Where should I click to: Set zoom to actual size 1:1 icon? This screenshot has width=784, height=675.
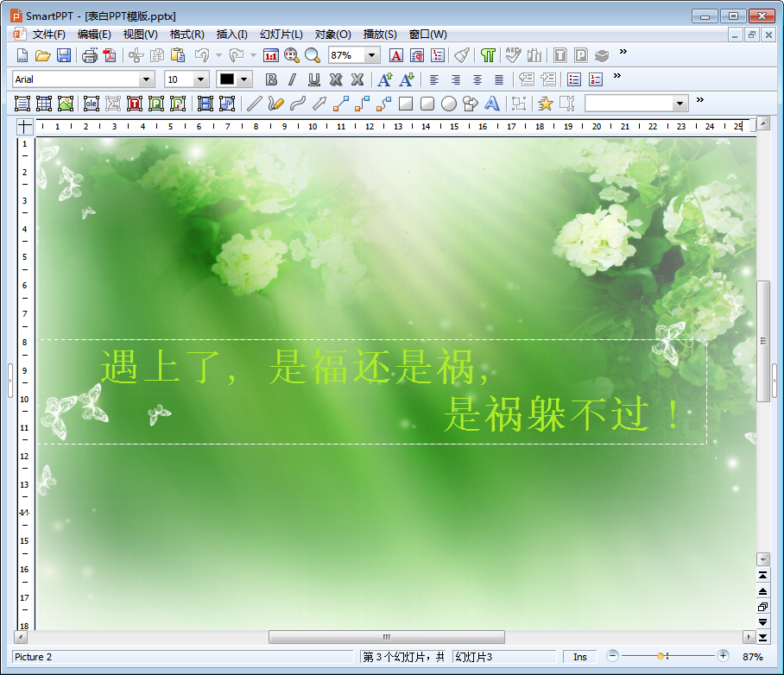270,55
